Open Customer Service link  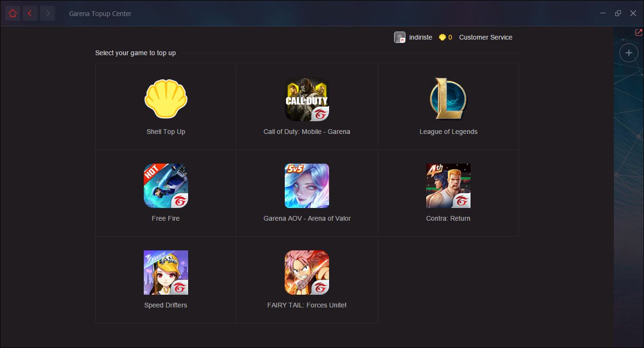(x=486, y=37)
